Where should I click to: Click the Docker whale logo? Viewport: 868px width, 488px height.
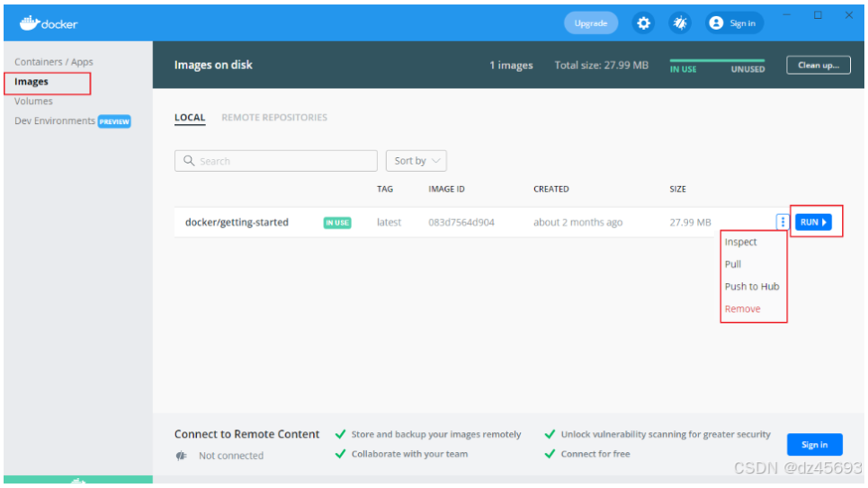click(29, 22)
